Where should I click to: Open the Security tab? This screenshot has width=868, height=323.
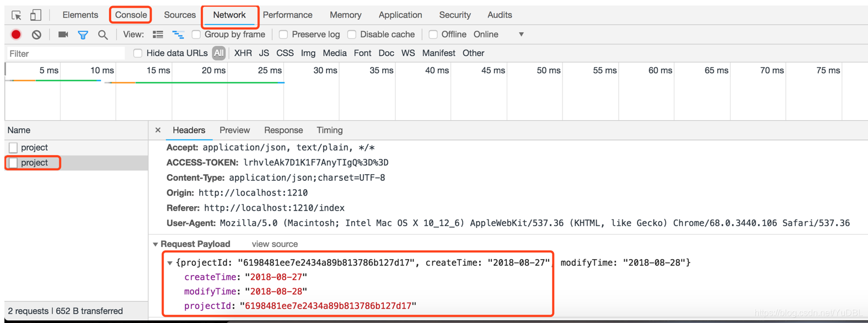pos(455,15)
